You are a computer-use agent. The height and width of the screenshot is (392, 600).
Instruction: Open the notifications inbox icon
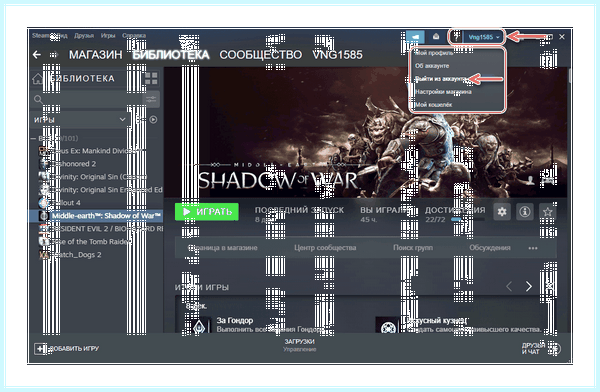click(436, 37)
